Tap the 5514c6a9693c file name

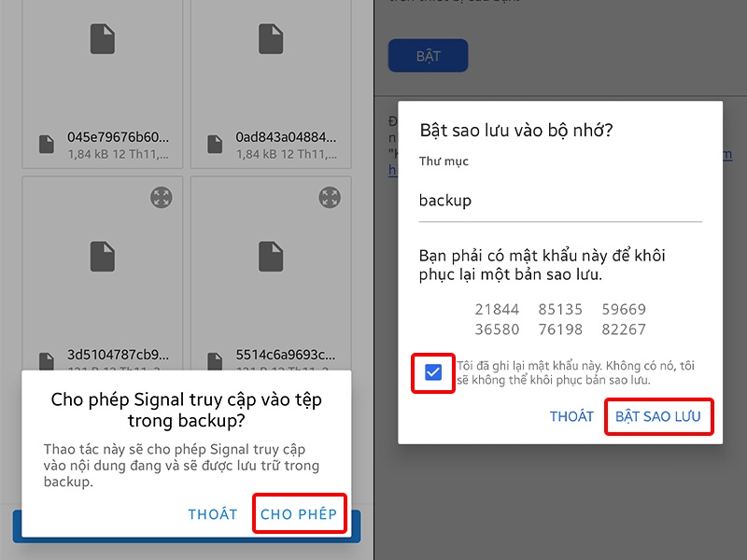[x=286, y=355]
